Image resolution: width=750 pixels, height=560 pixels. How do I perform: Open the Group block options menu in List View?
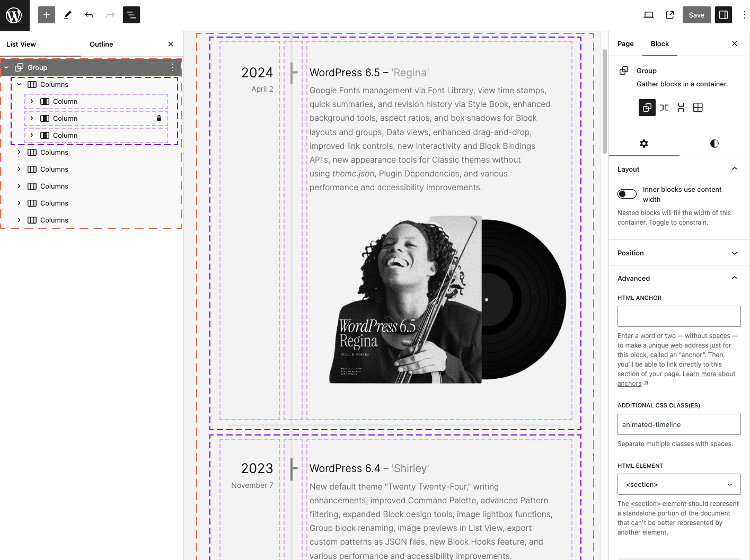[173, 67]
